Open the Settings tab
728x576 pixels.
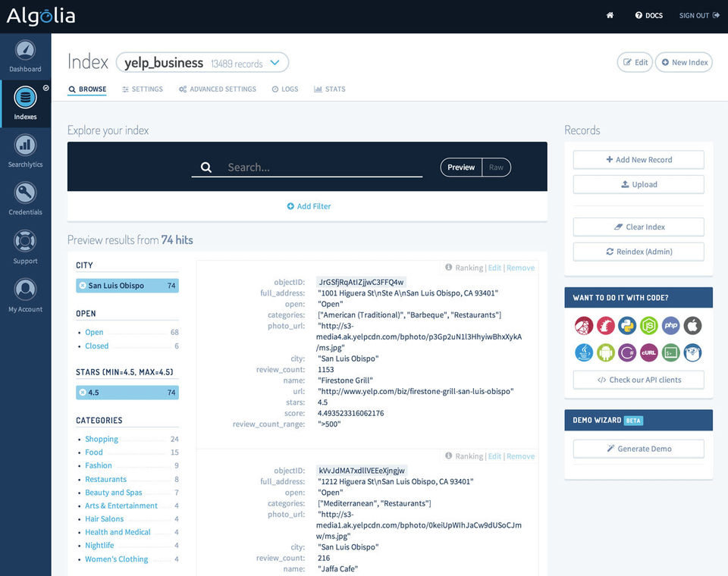(142, 89)
